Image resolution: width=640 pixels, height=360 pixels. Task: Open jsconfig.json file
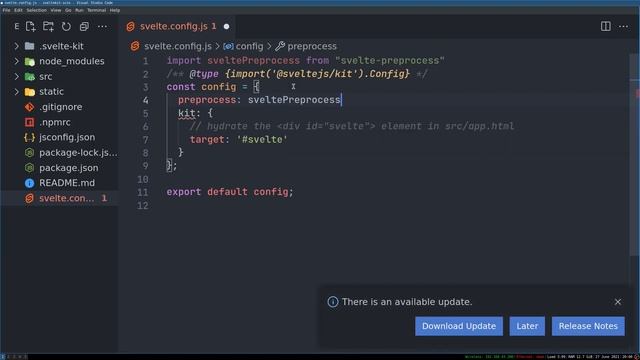click(x=67, y=137)
